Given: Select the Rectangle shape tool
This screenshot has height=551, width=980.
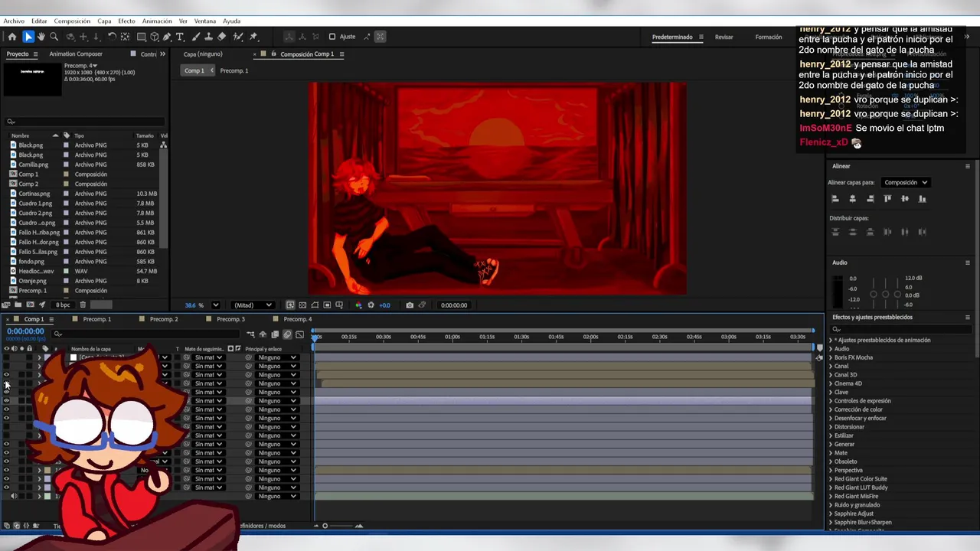Looking at the screenshot, I should coord(142,37).
